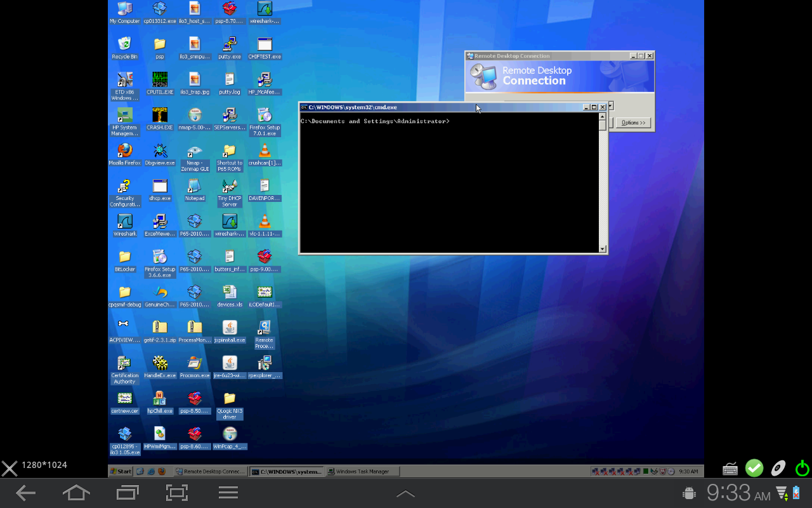Expand the bottom bar up chevron
This screenshot has height=508, width=812.
click(405, 494)
